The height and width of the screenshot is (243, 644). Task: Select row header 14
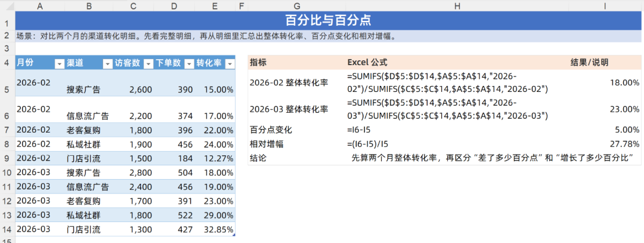click(7, 229)
